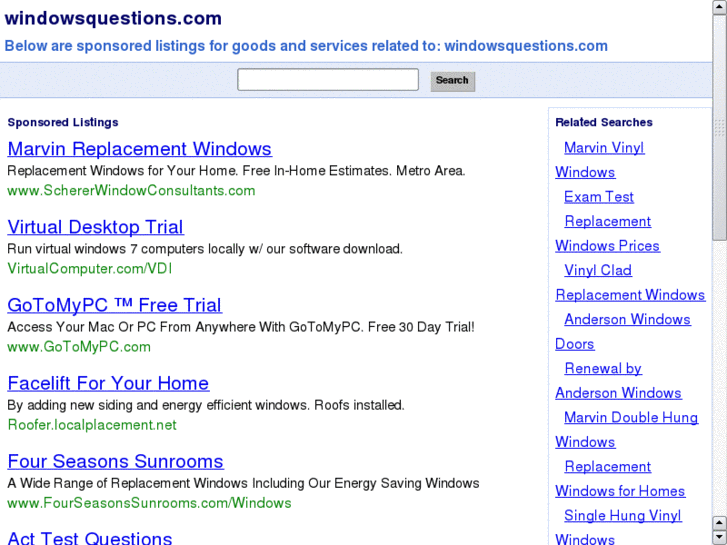The width and height of the screenshot is (727, 545).
Task: Open the GoToMyPC Free Trial listing
Action: (x=115, y=305)
